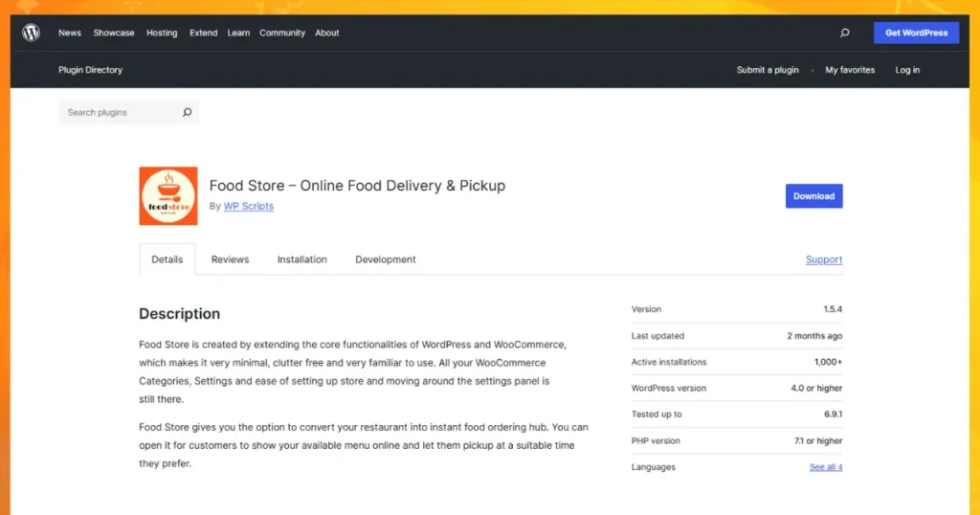The image size is (980, 515).
Task: Open the Hosting menu item
Action: point(162,33)
